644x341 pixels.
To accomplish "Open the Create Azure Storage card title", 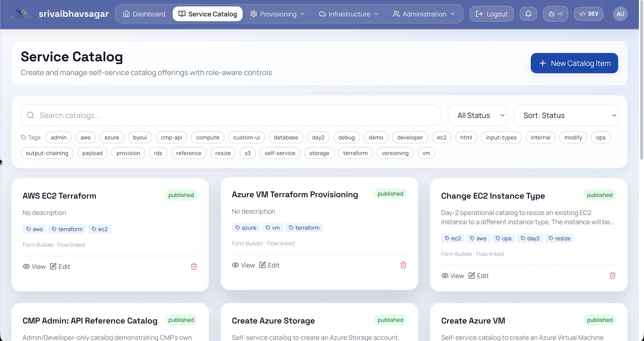I will [273, 320].
